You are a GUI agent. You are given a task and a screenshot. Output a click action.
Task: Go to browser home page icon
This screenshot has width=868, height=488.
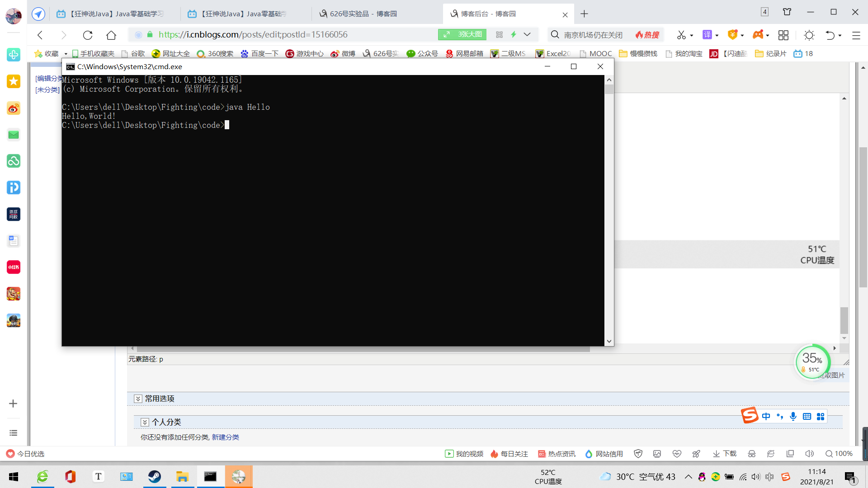click(111, 35)
